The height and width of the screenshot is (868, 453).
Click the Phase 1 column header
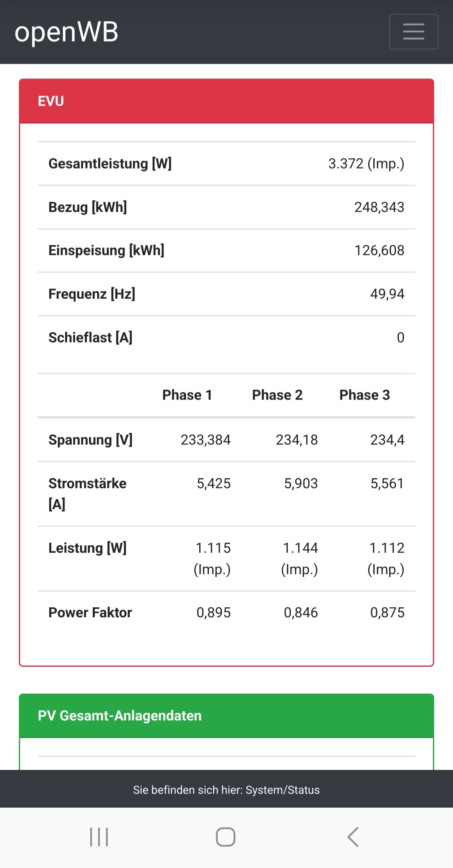pos(187,395)
